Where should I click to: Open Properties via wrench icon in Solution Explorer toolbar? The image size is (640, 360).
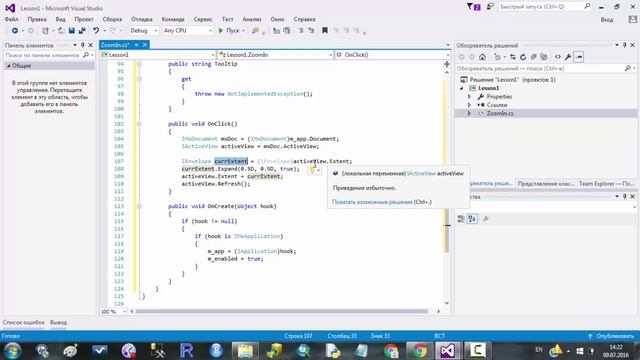568,57
